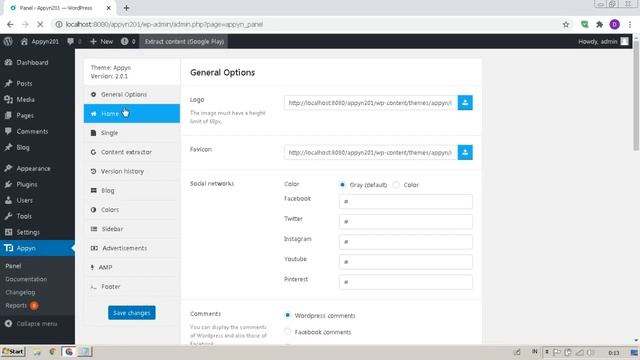Open Chrome three-dot menu
This screenshot has height=360, width=640.
click(x=630, y=24)
